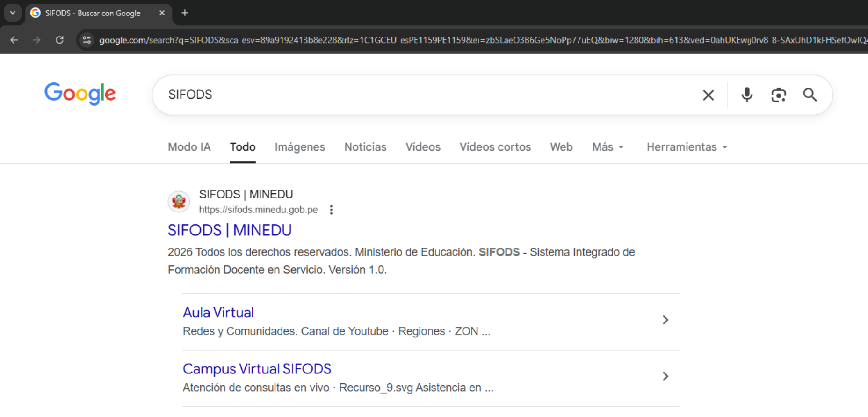Click the SIFODS | MINEDU site name
Image resolution: width=868 pixels, height=417 pixels.
pyautogui.click(x=246, y=194)
